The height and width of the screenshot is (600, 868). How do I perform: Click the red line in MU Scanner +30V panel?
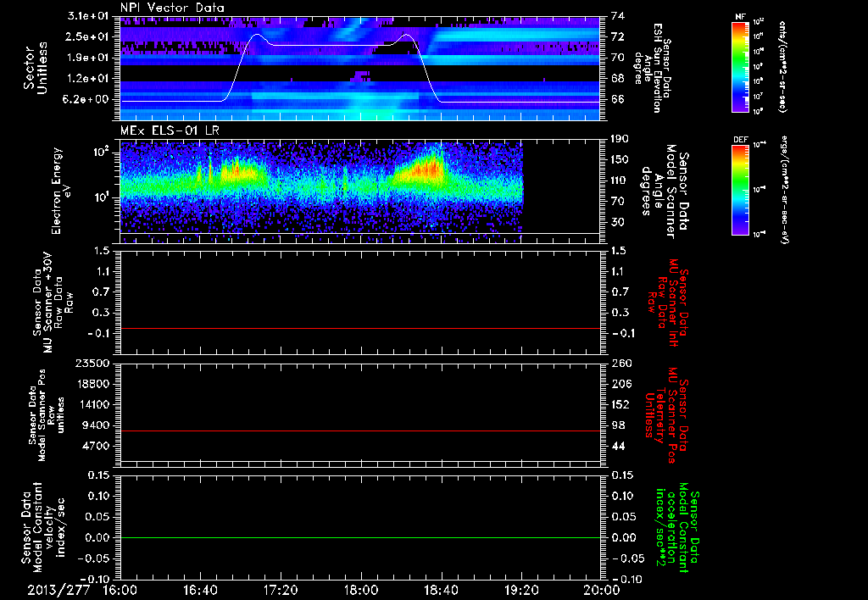[x=360, y=328]
